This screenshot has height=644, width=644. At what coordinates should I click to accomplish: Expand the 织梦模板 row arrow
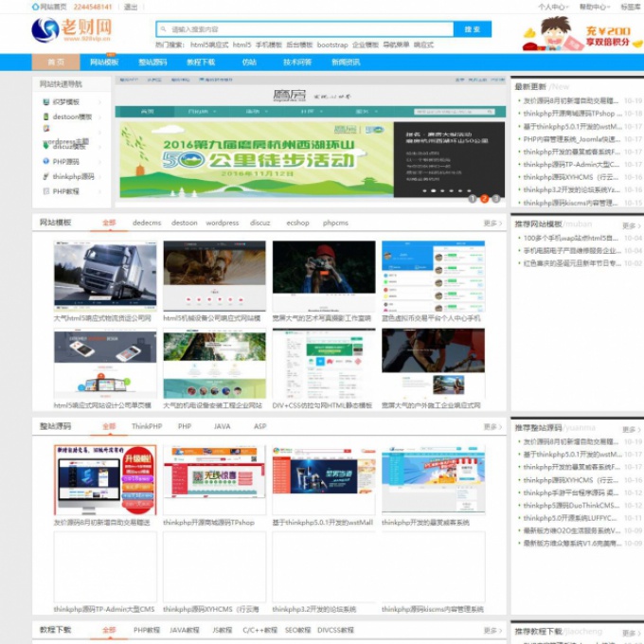pos(99,102)
